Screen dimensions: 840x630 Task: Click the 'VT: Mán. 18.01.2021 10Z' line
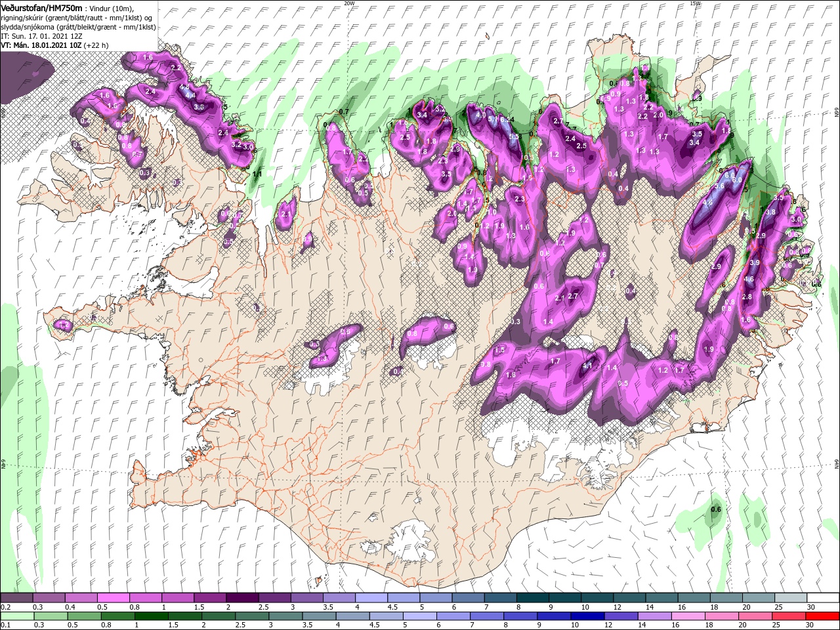click(41, 45)
